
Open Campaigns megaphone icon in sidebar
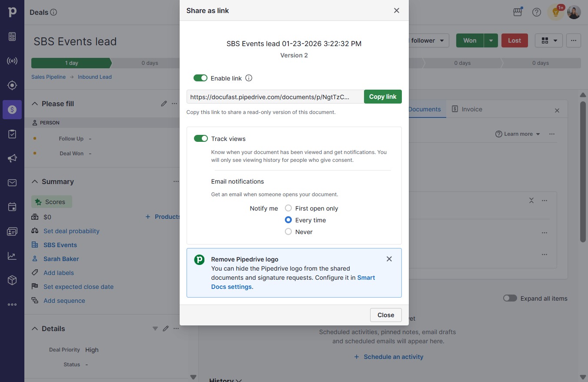point(12,158)
